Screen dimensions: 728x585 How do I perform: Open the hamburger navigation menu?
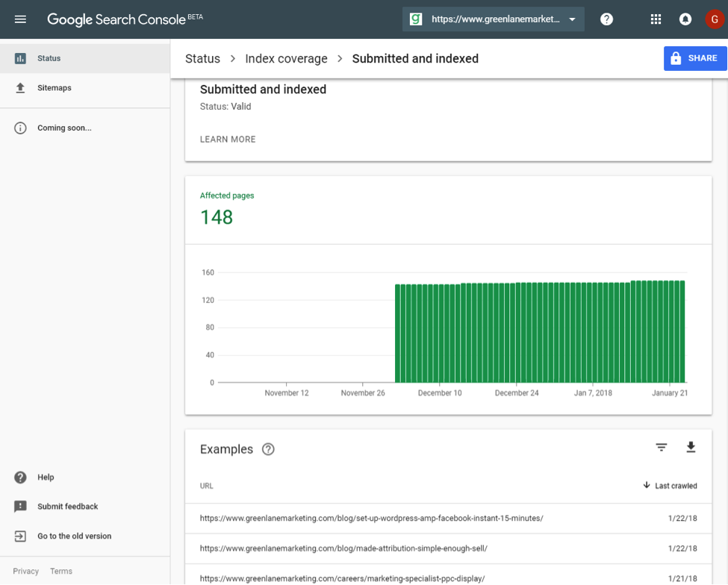(x=20, y=19)
